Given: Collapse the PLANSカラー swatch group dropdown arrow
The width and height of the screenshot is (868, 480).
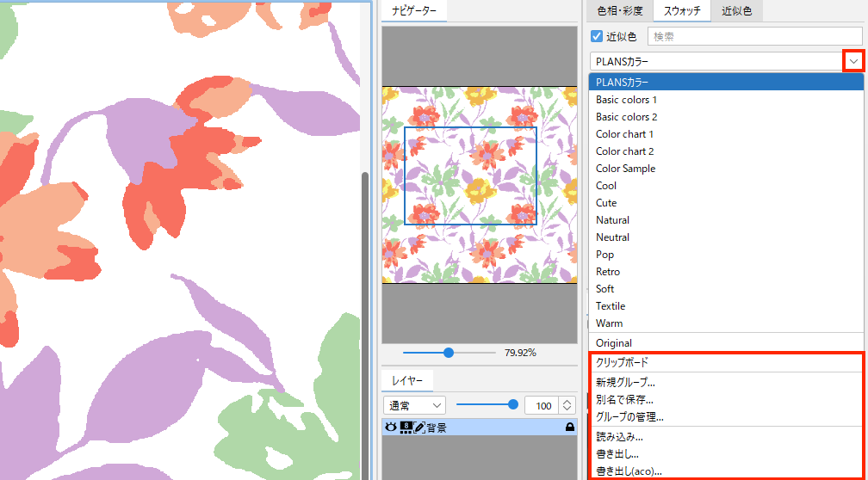Looking at the screenshot, I should pyautogui.click(x=855, y=61).
